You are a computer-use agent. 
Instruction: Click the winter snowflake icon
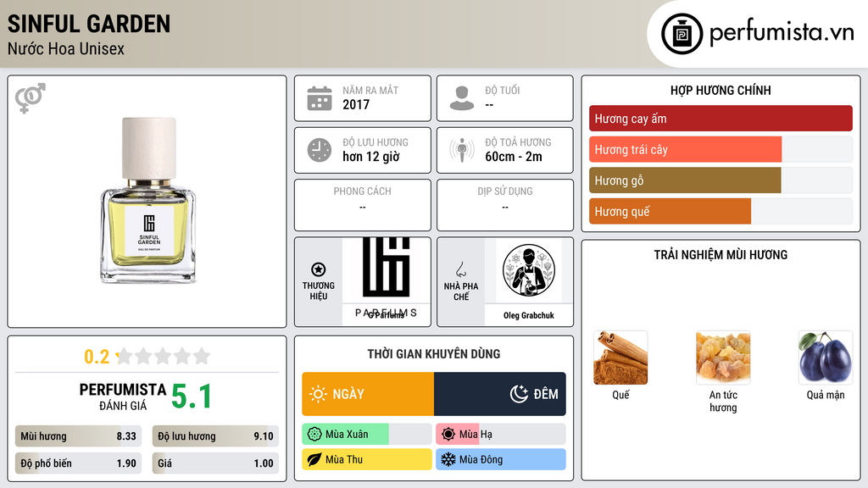click(x=448, y=459)
